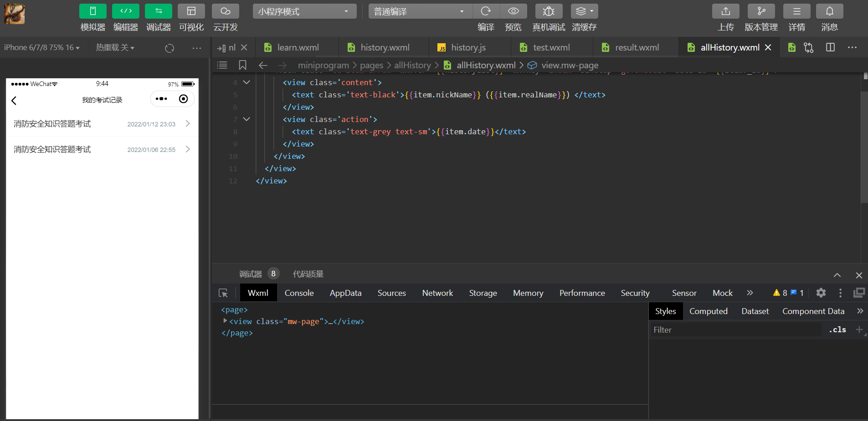Open the 2022/01/12 23:03 exam record
868x421 pixels.
coord(102,124)
